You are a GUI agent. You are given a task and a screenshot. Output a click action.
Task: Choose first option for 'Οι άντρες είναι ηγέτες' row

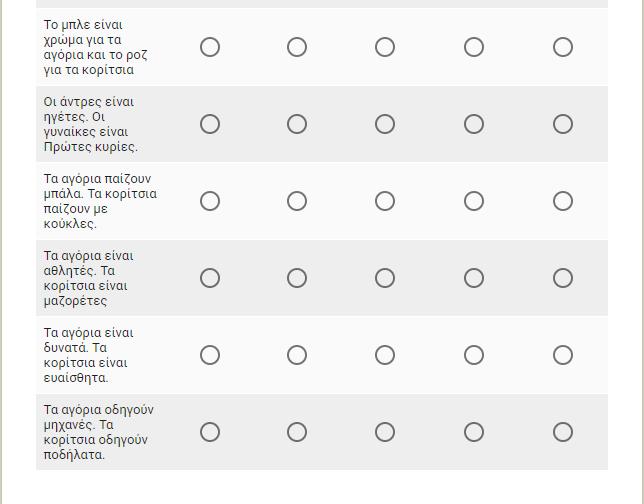coord(210,124)
